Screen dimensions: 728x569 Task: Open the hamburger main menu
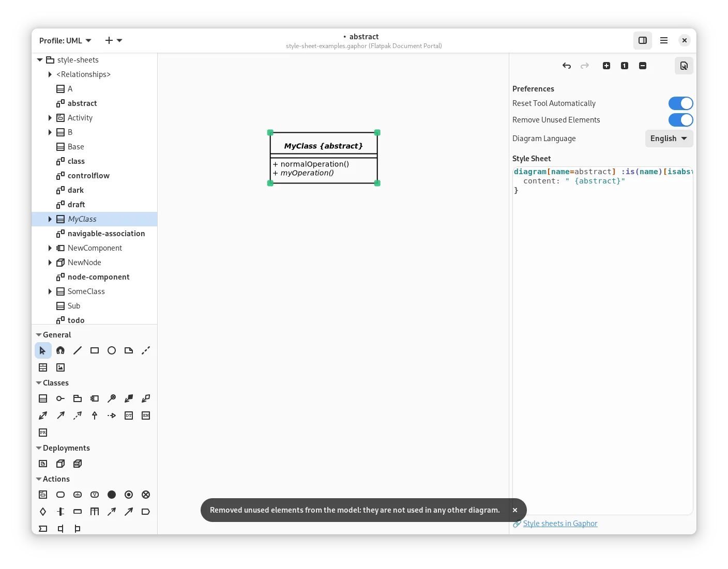click(x=664, y=40)
